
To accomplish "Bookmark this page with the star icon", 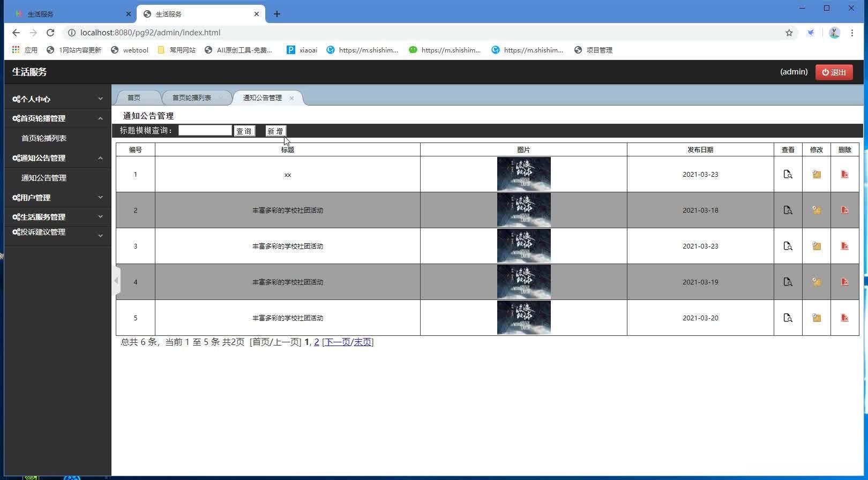I will [x=789, y=33].
